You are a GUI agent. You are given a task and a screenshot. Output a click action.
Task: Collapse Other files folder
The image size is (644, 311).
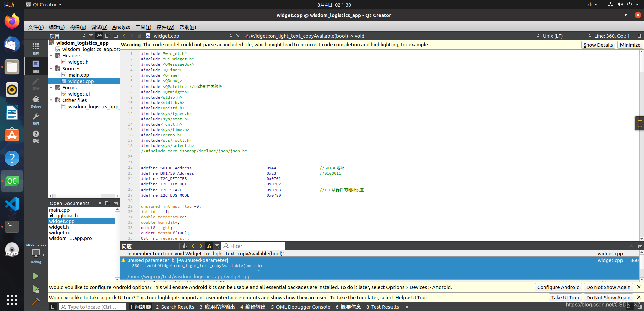(51, 100)
